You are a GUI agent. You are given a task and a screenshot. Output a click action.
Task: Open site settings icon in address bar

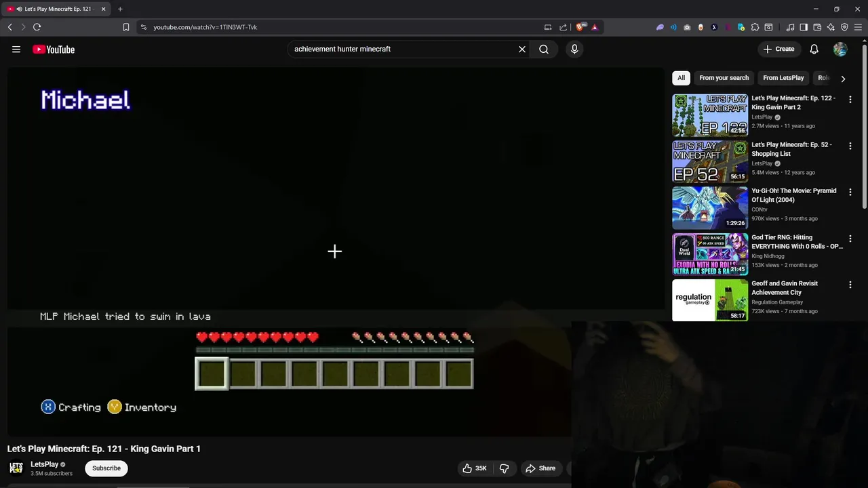click(143, 27)
